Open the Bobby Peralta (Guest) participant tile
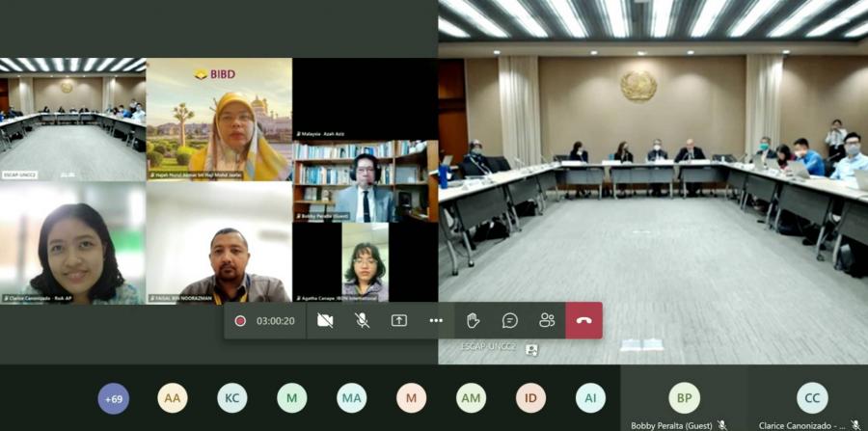868x431 pixels. [x=684, y=399]
